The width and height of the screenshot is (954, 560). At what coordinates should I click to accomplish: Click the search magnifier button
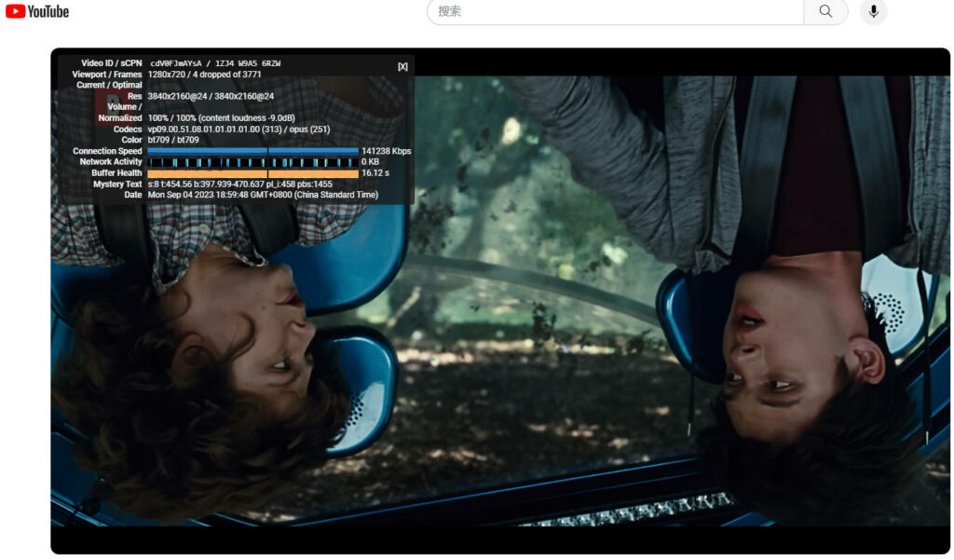(x=825, y=11)
